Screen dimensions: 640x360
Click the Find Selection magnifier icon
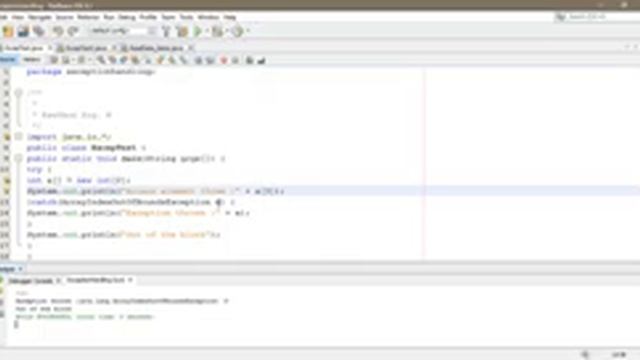point(100,60)
